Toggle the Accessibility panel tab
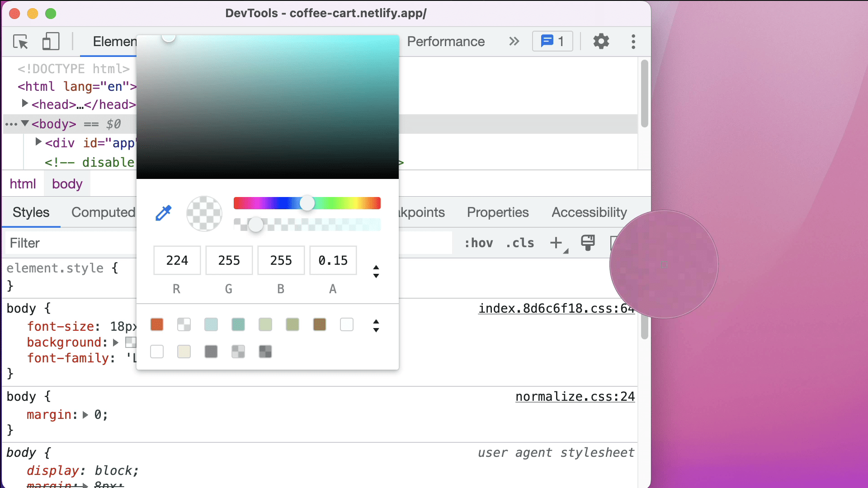The height and width of the screenshot is (488, 868). pyautogui.click(x=589, y=212)
